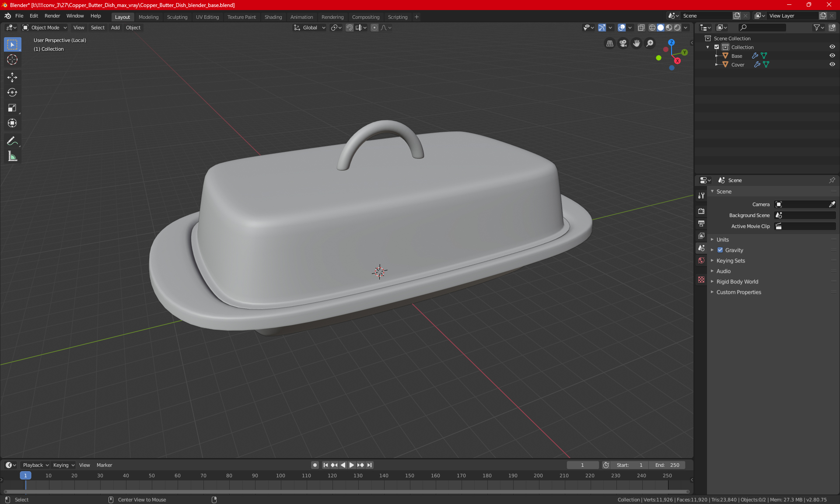Switch to orthographic grid view icon

pos(609,43)
